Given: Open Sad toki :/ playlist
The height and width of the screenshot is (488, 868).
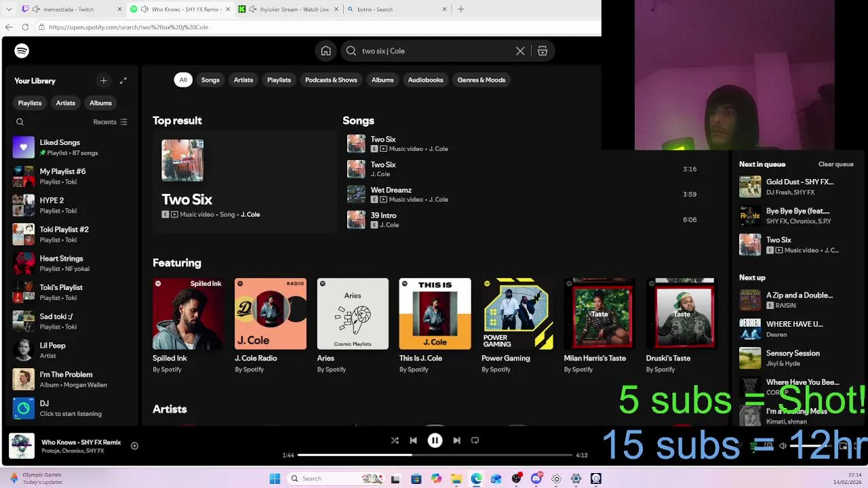Looking at the screenshot, I should click(71, 321).
